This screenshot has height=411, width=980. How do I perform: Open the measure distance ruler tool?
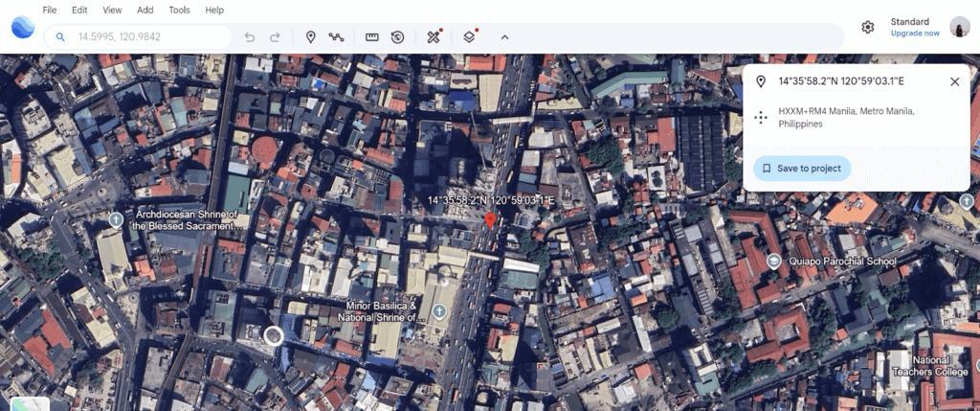pos(372,37)
